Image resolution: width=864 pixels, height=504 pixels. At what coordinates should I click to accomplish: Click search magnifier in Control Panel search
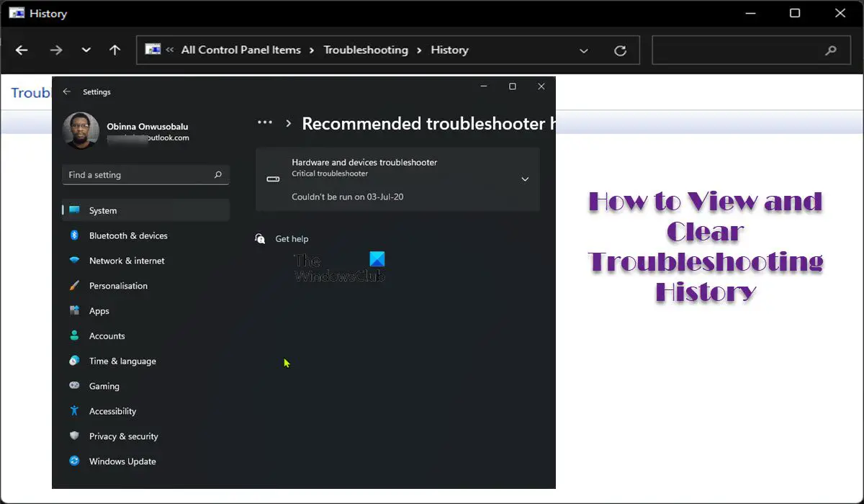pos(831,50)
